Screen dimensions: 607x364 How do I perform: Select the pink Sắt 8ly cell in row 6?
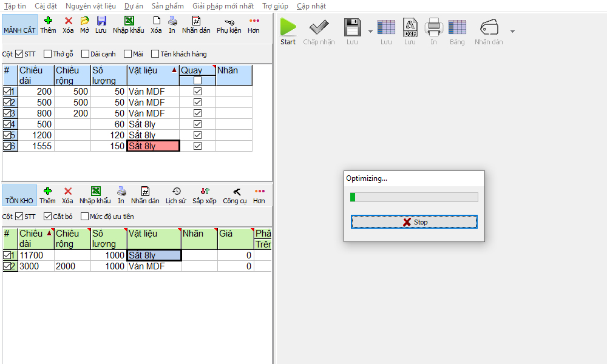click(x=153, y=146)
